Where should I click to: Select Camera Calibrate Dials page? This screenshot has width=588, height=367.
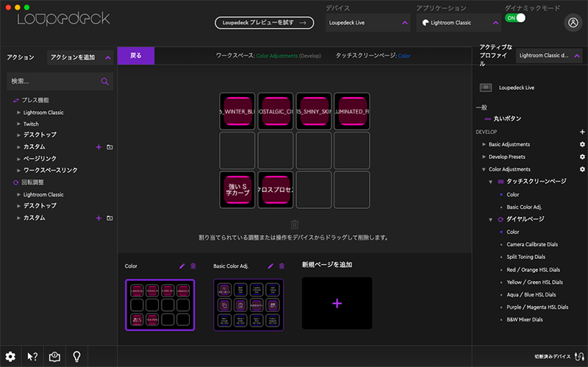[x=532, y=244]
